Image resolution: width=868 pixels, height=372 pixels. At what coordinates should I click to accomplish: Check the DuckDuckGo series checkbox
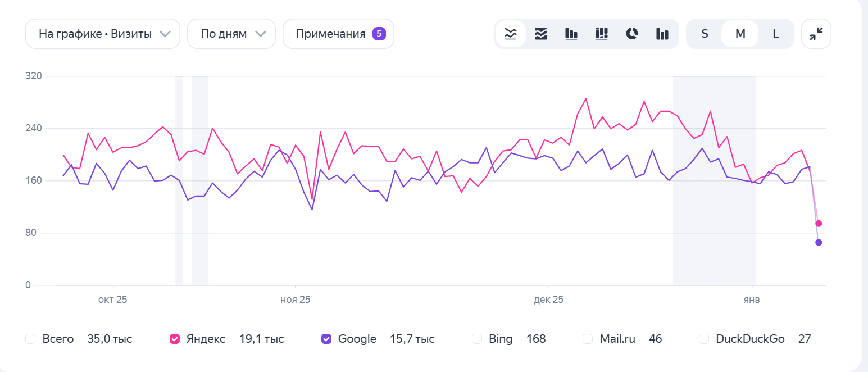coord(704,339)
